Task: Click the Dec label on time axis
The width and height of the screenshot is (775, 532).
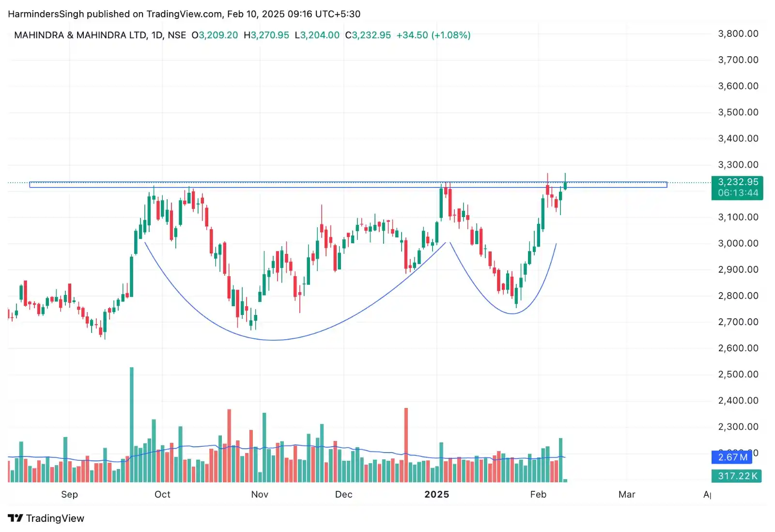Action: click(343, 494)
